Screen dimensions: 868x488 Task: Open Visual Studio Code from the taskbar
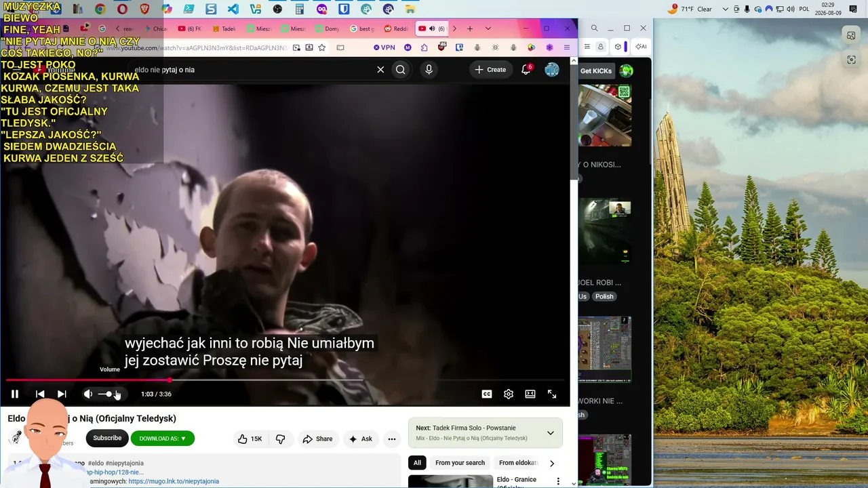[x=233, y=9]
